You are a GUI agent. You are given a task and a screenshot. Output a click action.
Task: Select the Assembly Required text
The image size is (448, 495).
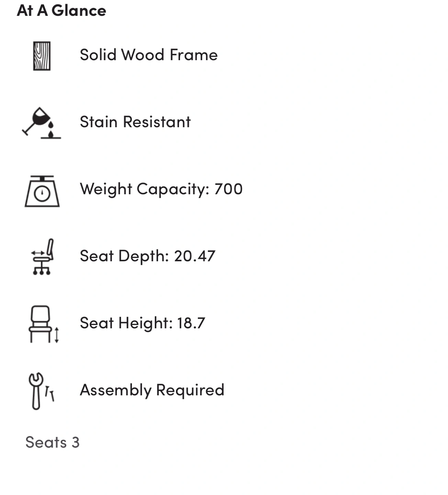click(x=152, y=390)
